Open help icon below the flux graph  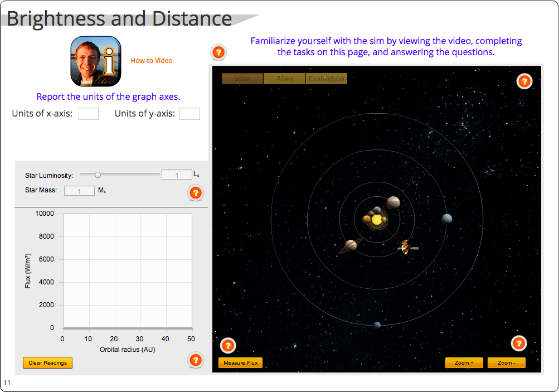click(196, 360)
